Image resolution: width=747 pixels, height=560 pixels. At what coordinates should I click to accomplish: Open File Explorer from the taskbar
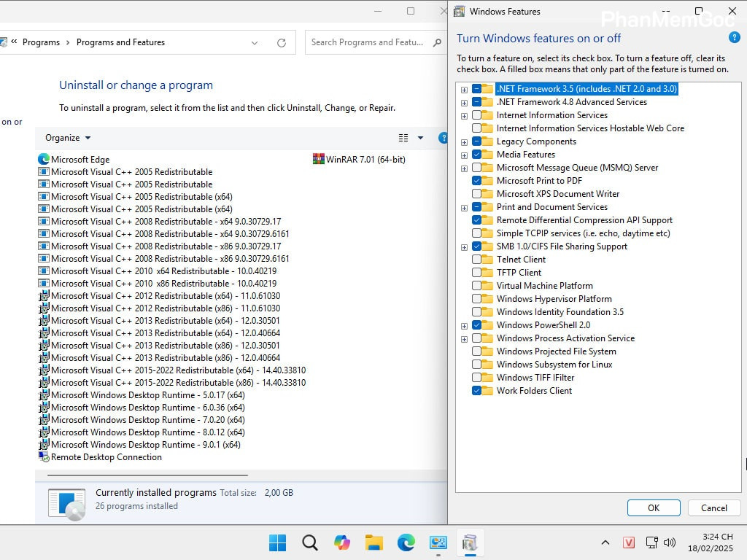(373, 542)
